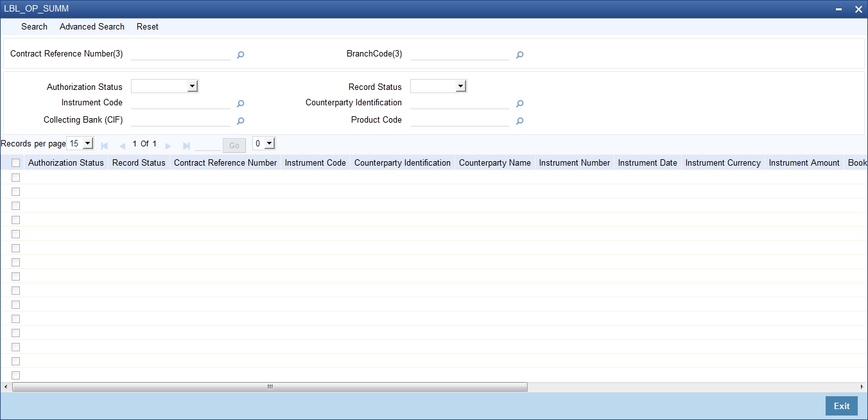868x420 pixels.
Task: Tick the sixth row checkbox in results
Action: (16, 248)
